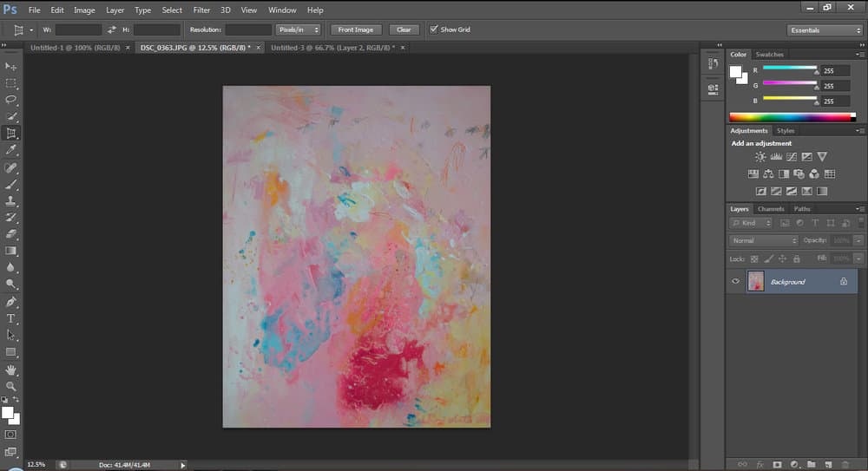
Task: Expand status bar document info arrow
Action: (x=182, y=465)
